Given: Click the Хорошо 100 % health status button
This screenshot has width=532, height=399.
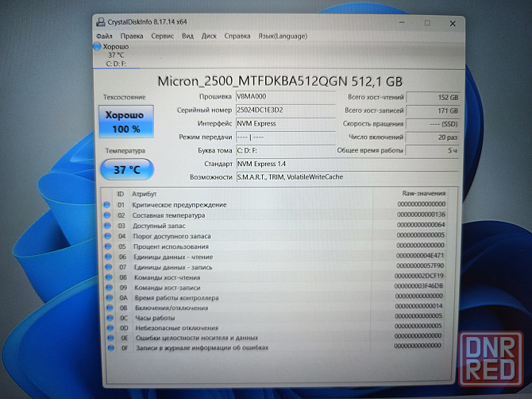Looking at the screenshot, I should tap(126, 122).
